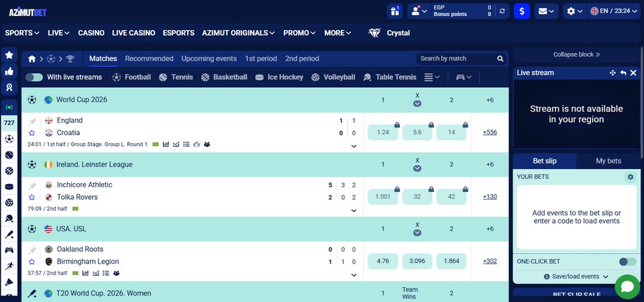Open the user account dropdown
Viewport: 644px width, 302px height.
pos(419,11)
